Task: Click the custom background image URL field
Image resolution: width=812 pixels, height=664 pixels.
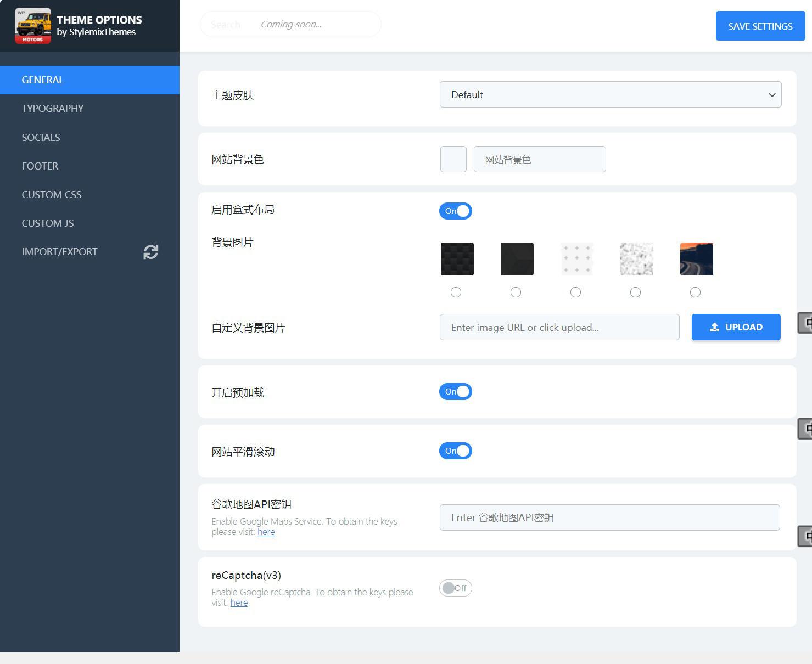Action: (x=559, y=327)
